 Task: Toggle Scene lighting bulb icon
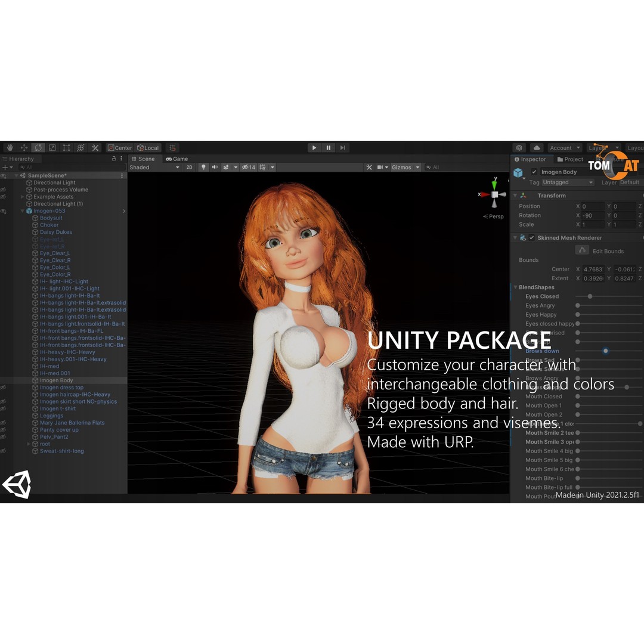tap(203, 167)
